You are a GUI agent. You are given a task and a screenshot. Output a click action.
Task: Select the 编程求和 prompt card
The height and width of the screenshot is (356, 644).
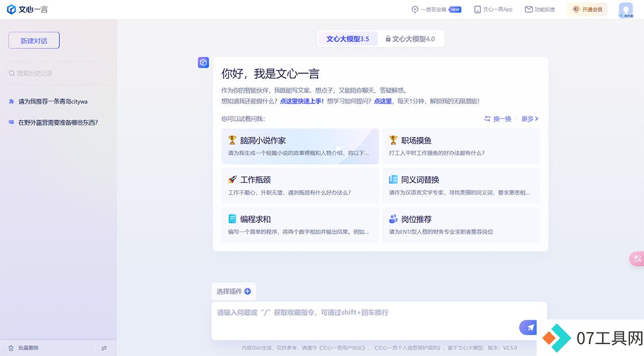(x=300, y=225)
